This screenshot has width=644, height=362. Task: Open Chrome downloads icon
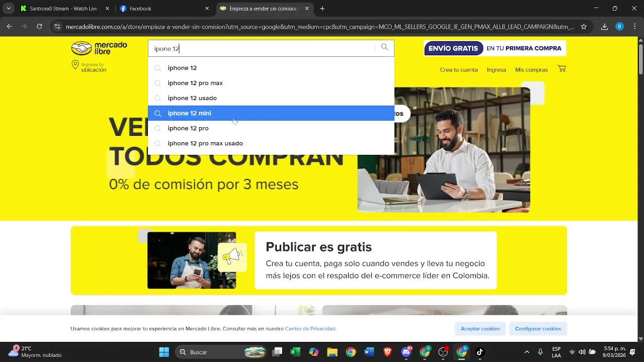pyautogui.click(x=605, y=27)
